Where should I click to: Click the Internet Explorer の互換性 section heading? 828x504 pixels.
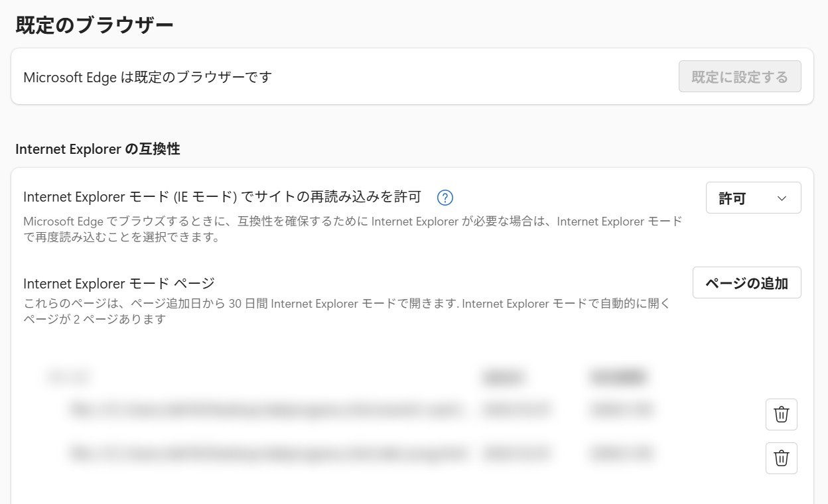coord(98,149)
